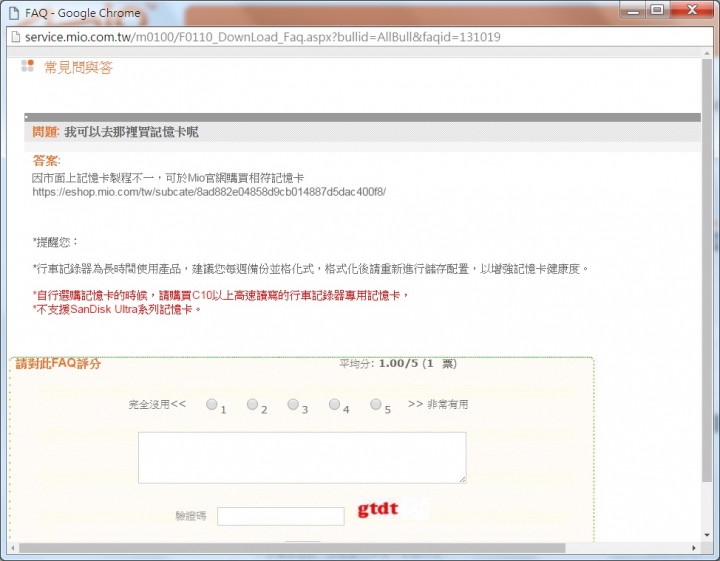Click the red SanDisk Ultra warning line
This screenshot has width=720, height=561.
pos(117,309)
